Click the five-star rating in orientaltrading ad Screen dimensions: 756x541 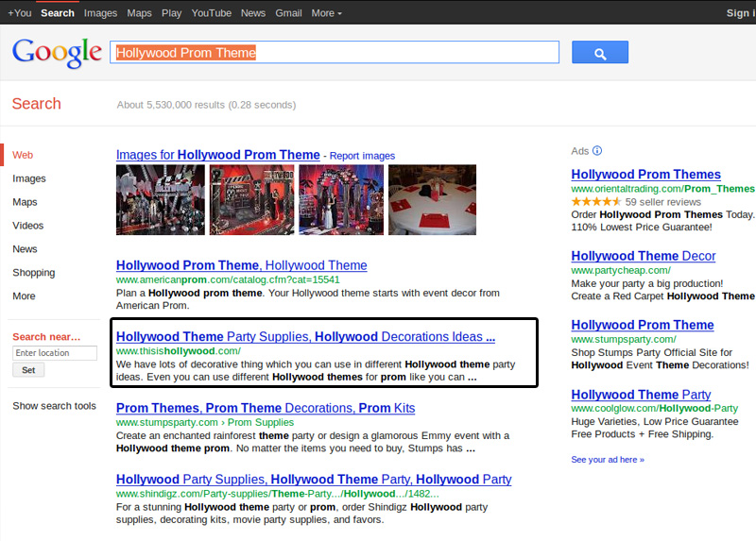point(596,202)
